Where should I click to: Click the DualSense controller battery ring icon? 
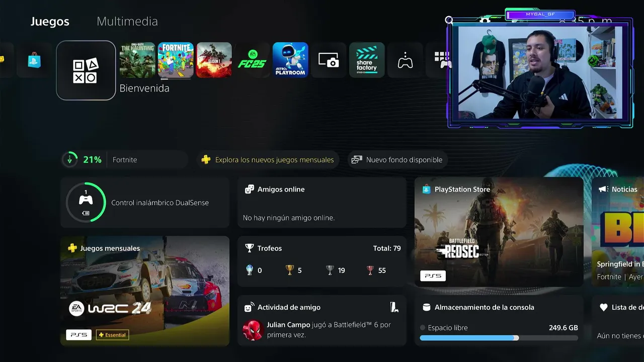(x=86, y=203)
